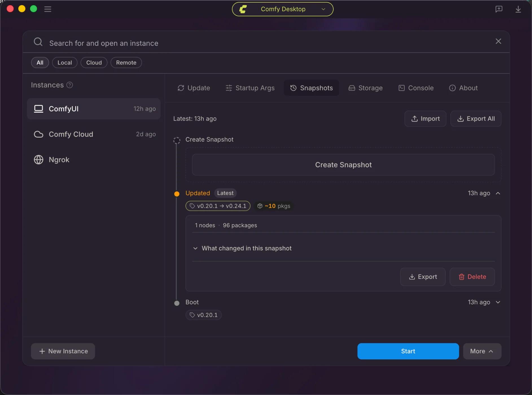532x395 pixels.
Task: Expand the Boot snapshot chevron
Action: [498, 302]
